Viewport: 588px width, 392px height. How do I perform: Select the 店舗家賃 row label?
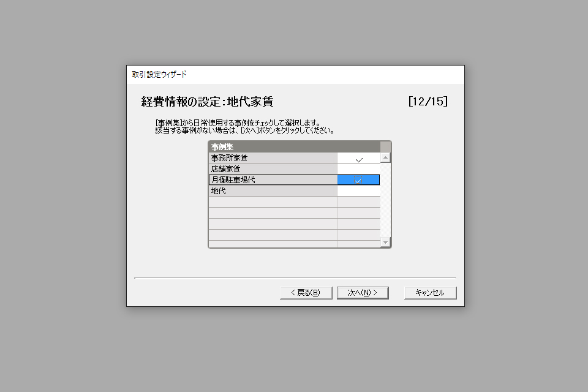(273, 169)
